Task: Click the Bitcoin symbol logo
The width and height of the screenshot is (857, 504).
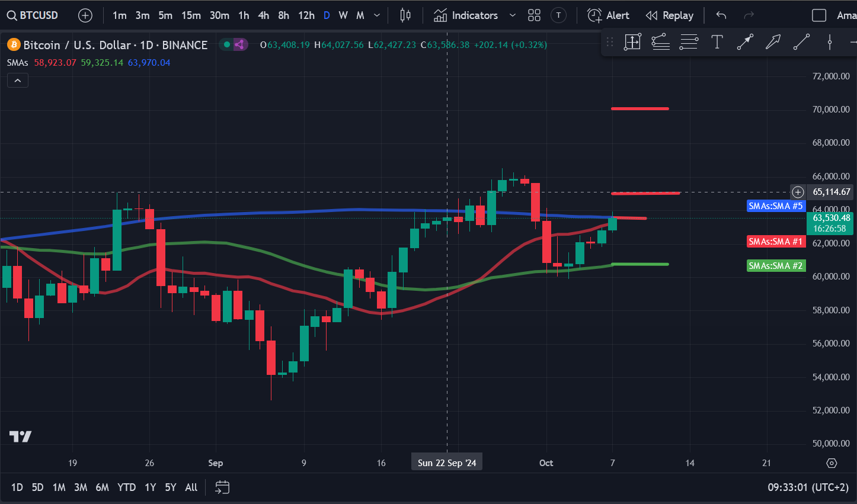Action: (14, 44)
